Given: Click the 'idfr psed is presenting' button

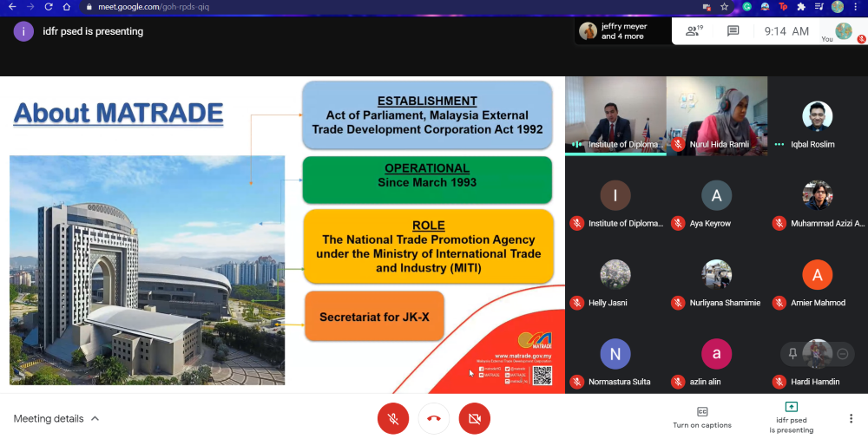Looking at the screenshot, I should (791, 417).
